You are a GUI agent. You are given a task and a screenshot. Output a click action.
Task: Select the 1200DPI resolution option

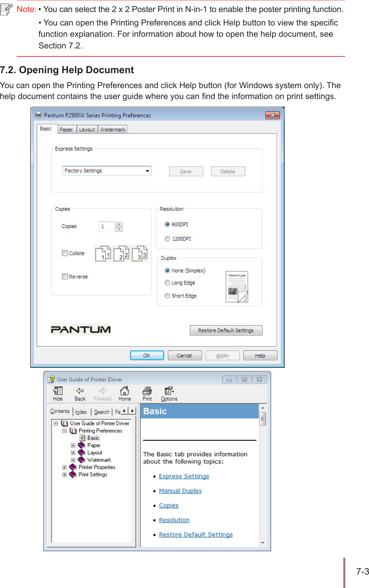(167, 239)
